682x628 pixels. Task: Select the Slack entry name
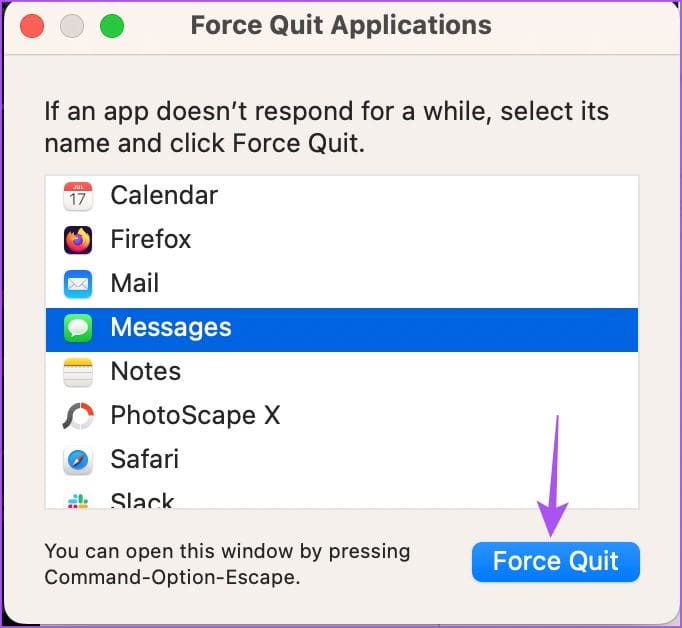click(x=142, y=500)
